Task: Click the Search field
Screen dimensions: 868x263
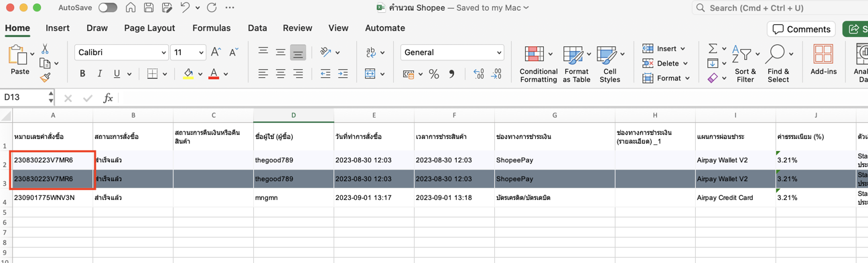Action: tap(780, 8)
